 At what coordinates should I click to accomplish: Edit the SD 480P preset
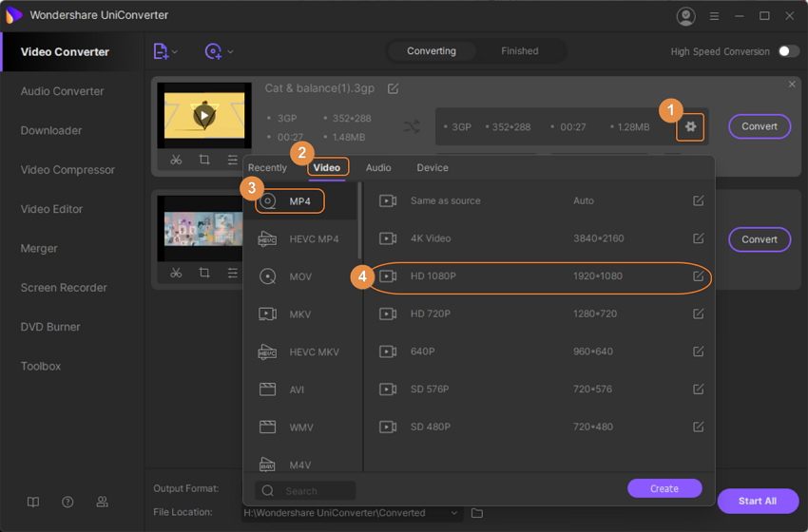(x=699, y=427)
